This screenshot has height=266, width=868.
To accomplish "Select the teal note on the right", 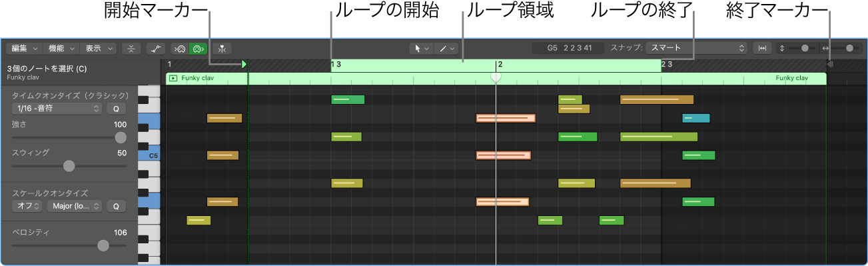I will 696,119.
